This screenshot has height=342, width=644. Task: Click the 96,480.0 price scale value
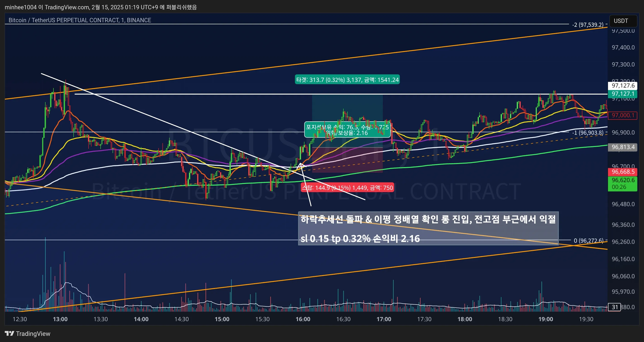623,204
